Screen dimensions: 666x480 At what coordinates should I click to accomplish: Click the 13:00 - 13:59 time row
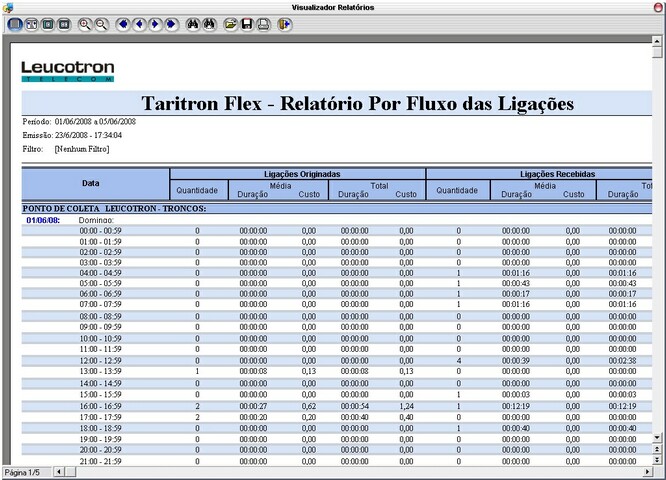[337, 371]
